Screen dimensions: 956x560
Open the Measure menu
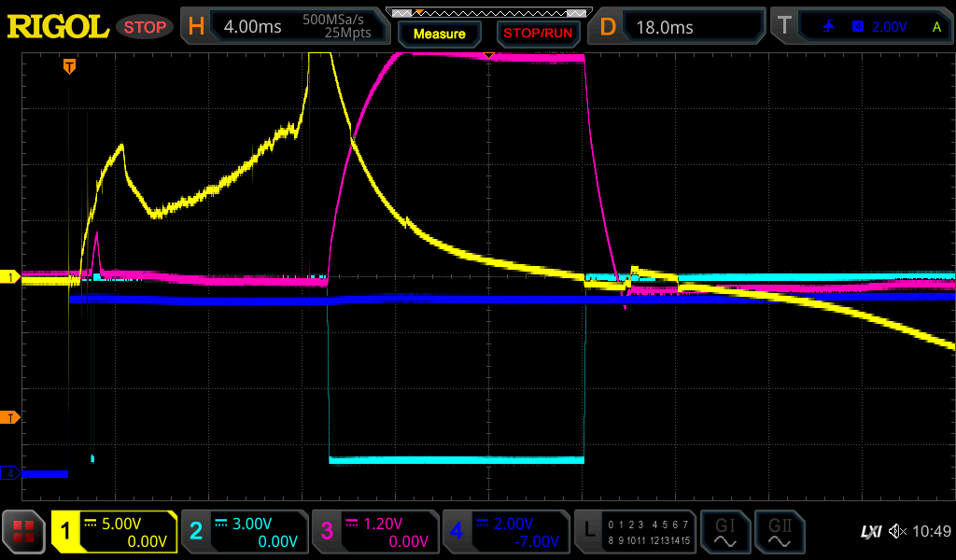439,34
